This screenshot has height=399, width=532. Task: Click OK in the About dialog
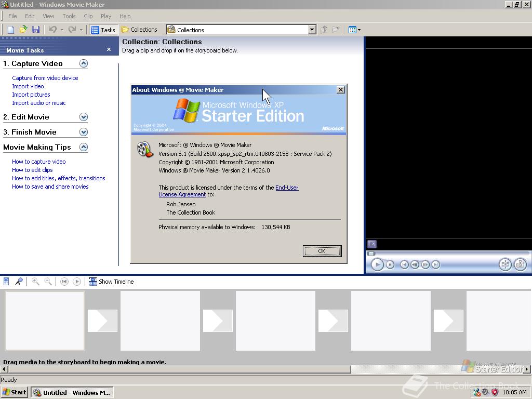click(x=322, y=251)
